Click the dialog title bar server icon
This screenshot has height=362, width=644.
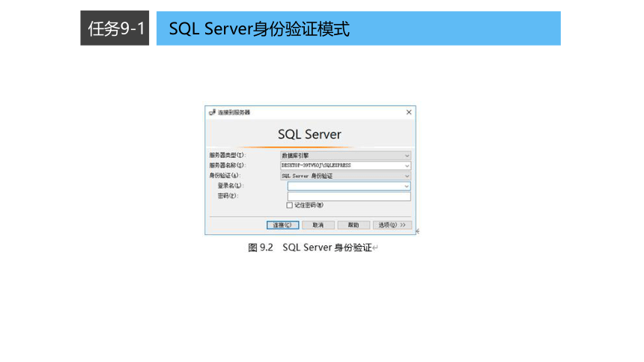tap(212, 112)
